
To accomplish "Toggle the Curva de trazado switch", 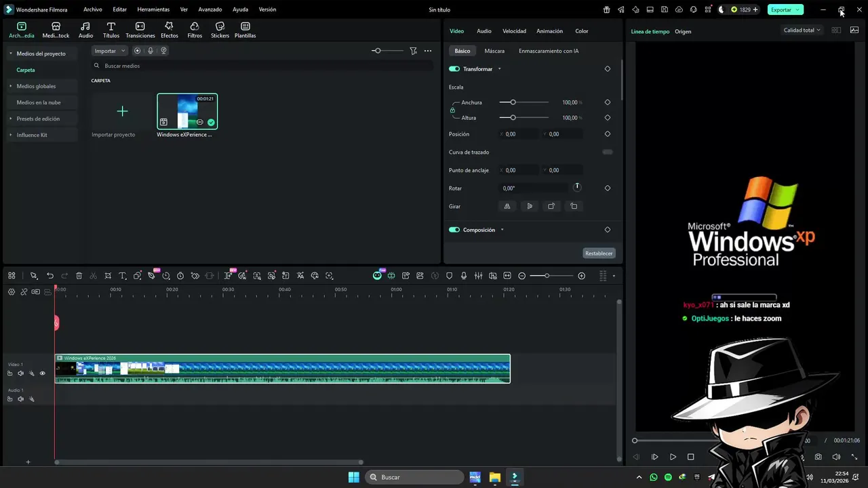I will tap(608, 152).
